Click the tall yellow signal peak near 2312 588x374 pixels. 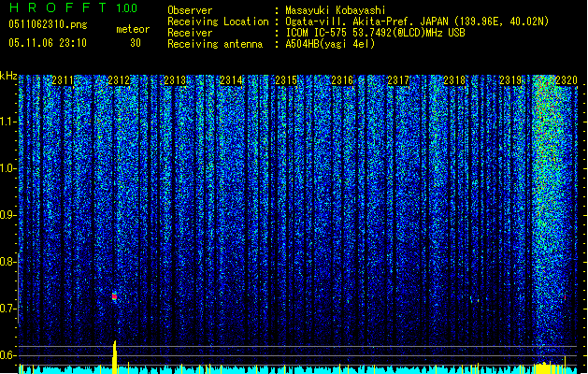[115, 357]
